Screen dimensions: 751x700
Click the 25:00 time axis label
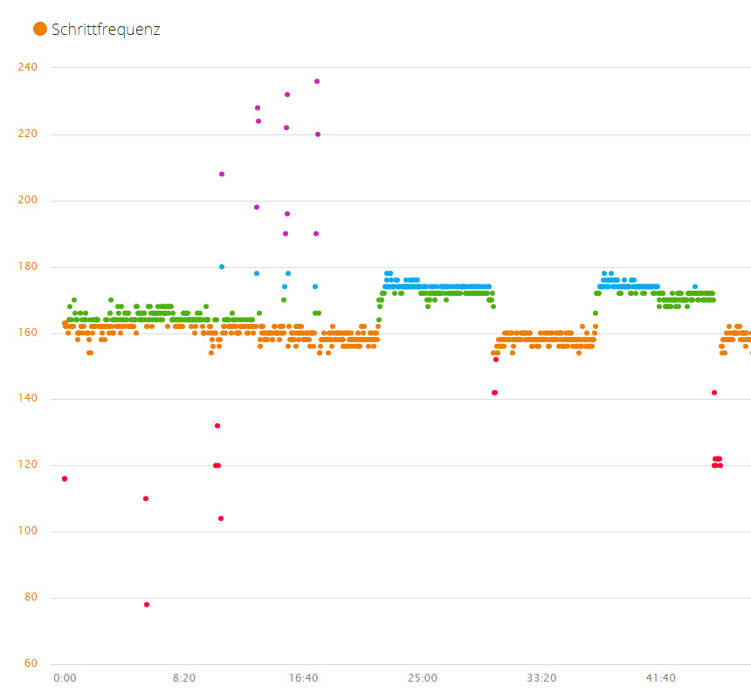point(423,678)
